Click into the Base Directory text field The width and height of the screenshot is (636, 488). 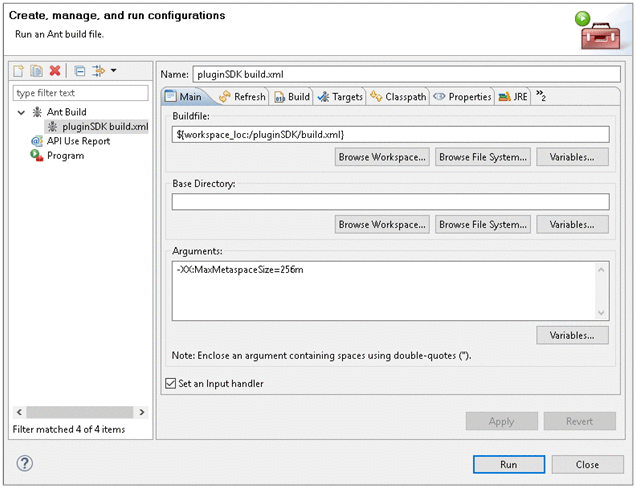[x=390, y=202]
